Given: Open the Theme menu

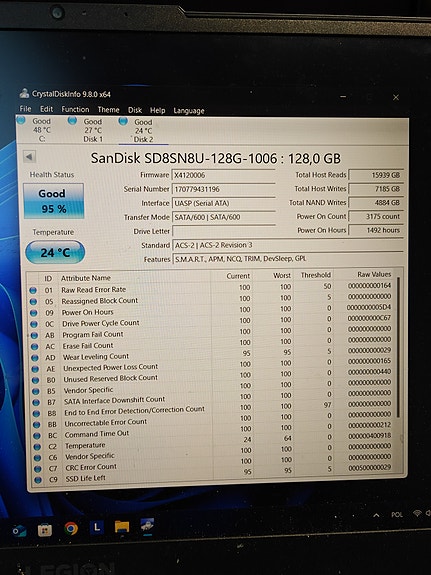Looking at the screenshot, I should pyautogui.click(x=108, y=110).
